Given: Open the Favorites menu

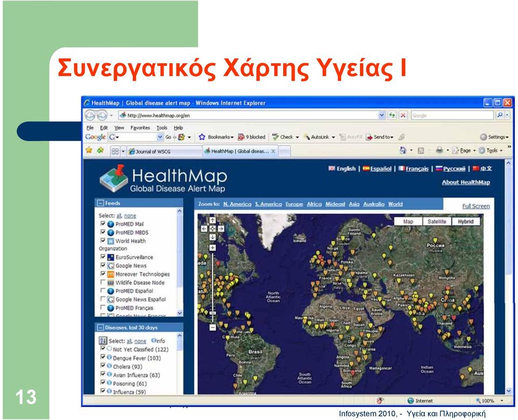Looking at the screenshot, I should [140, 127].
